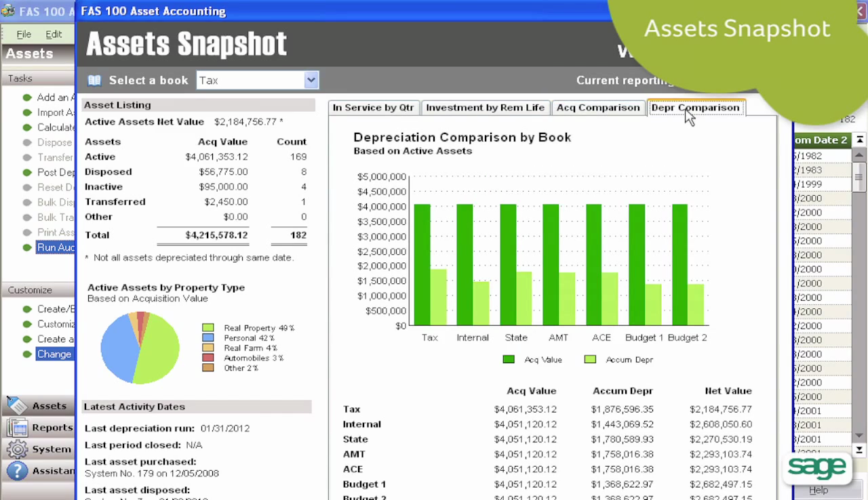Click the Tasks section header
This screenshot has width=868, height=500.
(x=38, y=79)
